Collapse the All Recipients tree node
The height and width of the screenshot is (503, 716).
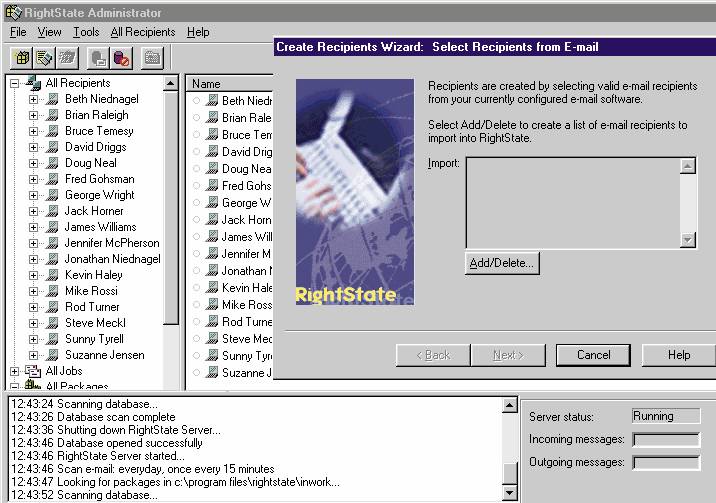pyautogui.click(x=14, y=83)
